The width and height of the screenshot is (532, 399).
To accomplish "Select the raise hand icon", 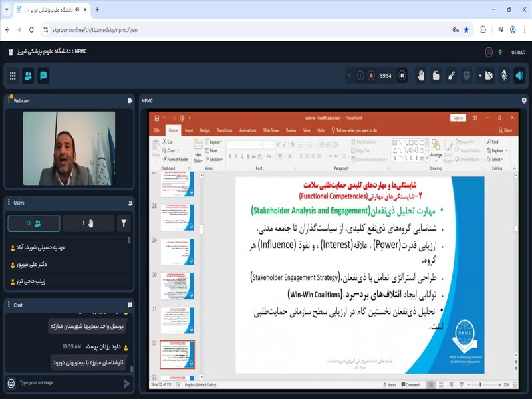I will coord(421,75).
